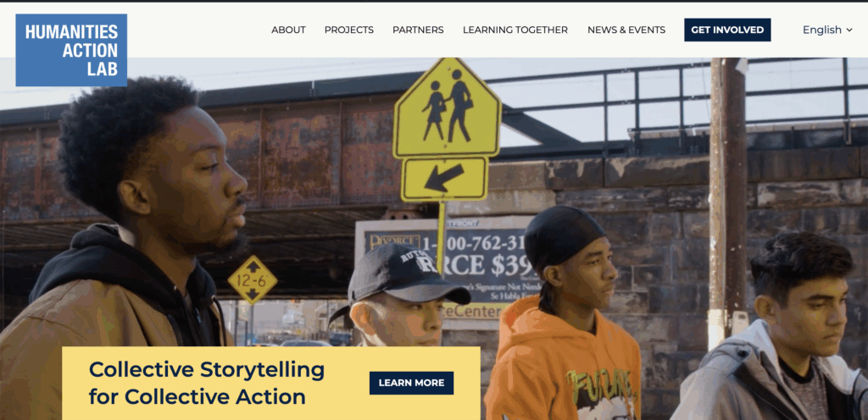The image size is (868, 420).
Task: Open the Learning Together section
Action: point(515,30)
